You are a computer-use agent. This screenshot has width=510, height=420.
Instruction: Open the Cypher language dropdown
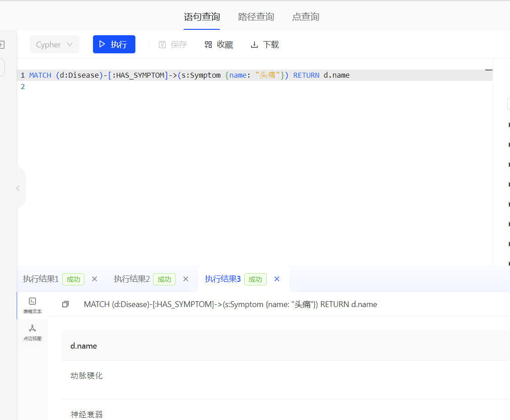[54, 44]
